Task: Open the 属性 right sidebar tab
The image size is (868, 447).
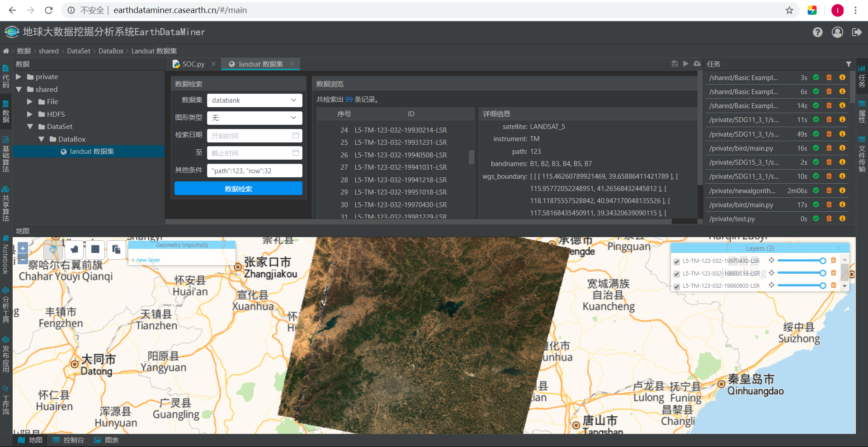Action: click(x=862, y=112)
